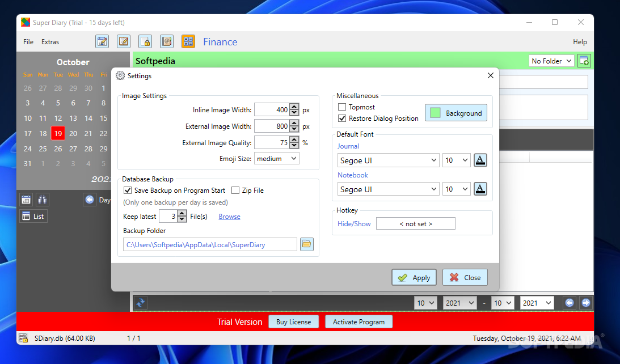Viewport: 620px width, 364px height.
Task: Uncheck Restore Dialog Position
Action: click(x=342, y=118)
